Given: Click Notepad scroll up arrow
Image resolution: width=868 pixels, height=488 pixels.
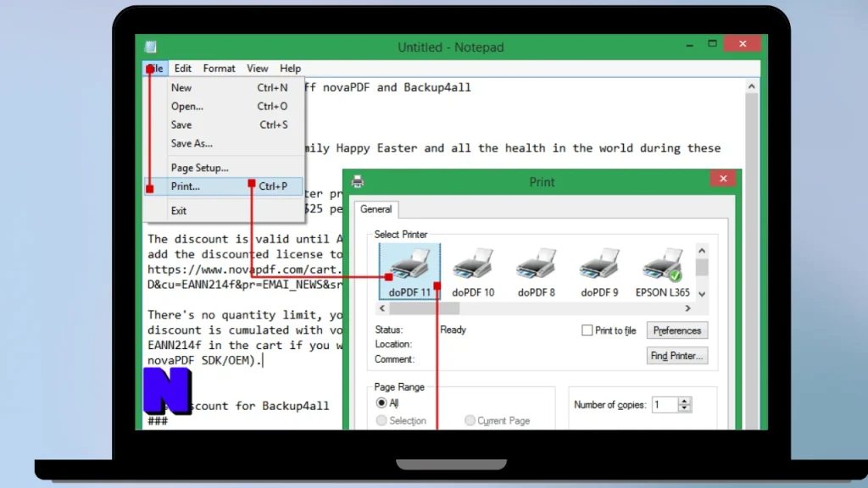Looking at the screenshot, I should click(x=751, y=86).
